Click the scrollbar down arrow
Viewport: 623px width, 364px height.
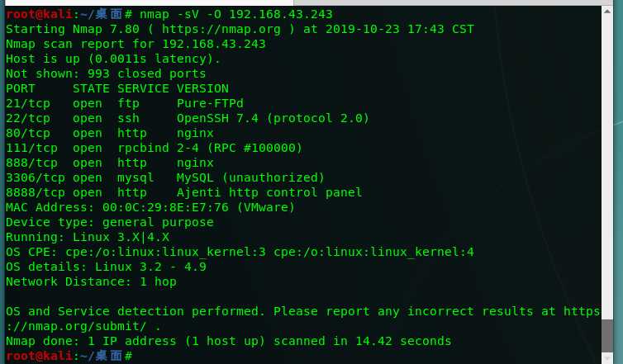608,357
